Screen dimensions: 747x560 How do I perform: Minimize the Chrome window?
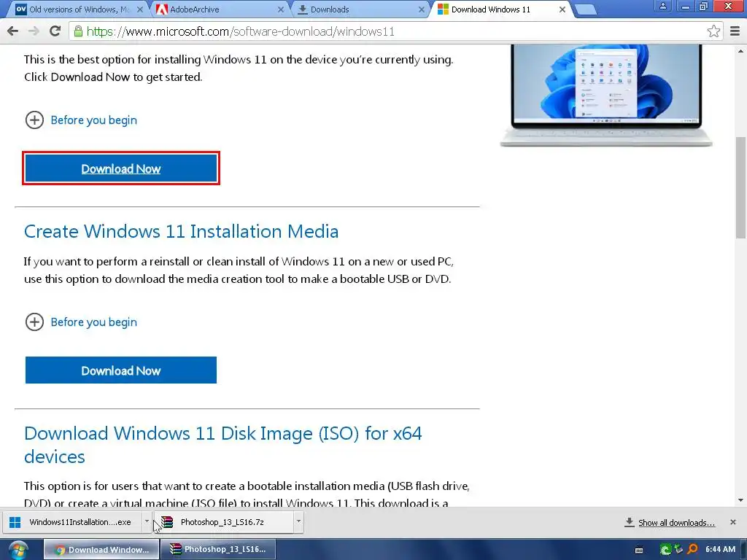(x=686, y=6)
